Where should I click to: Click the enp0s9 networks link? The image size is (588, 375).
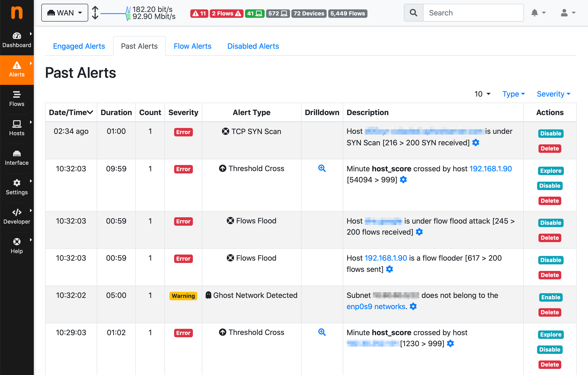tap(376, 306)
